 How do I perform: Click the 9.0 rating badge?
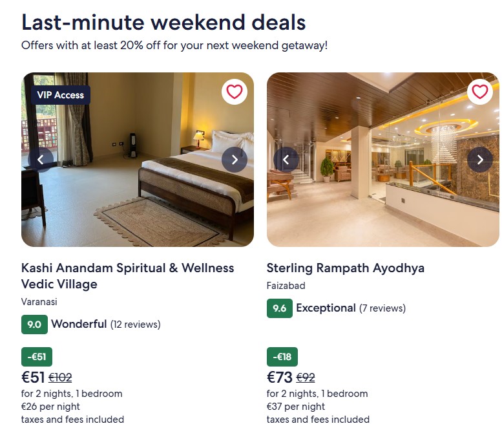pos(34,325)
